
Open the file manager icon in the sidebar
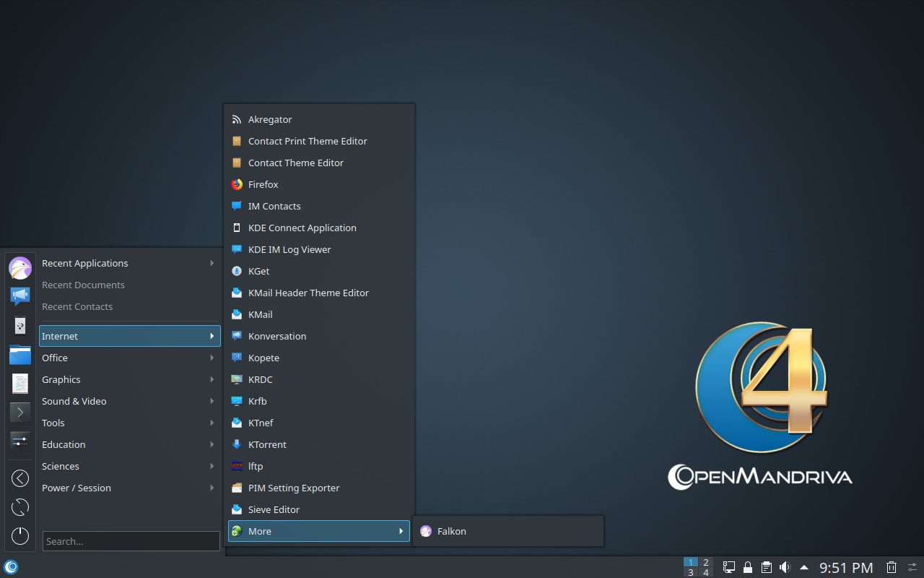coord(19,354)
